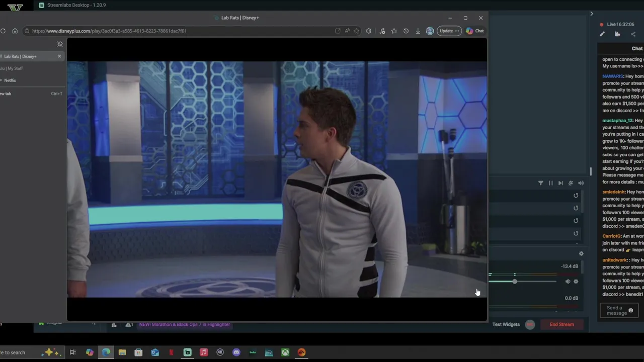Open the Xbox app from the taskbar
This screenshot has height=362, width=644.
point(285,352)
